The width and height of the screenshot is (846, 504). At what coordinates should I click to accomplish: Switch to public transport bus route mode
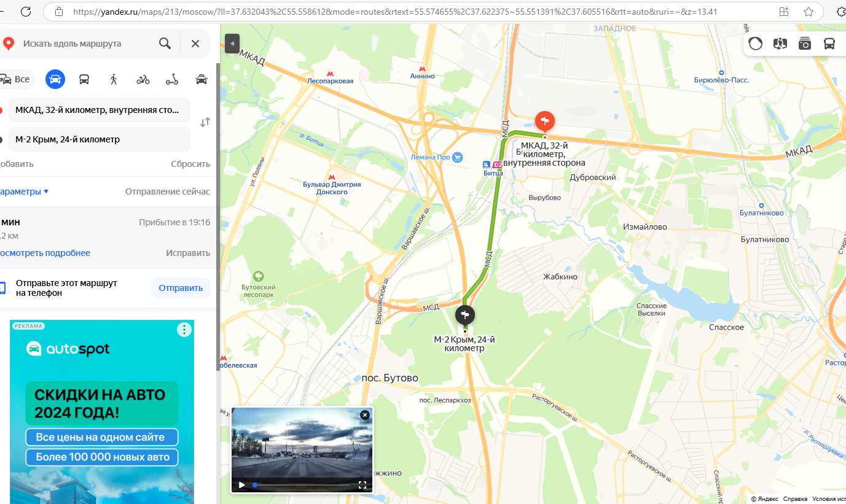click(x=84, y=79)
